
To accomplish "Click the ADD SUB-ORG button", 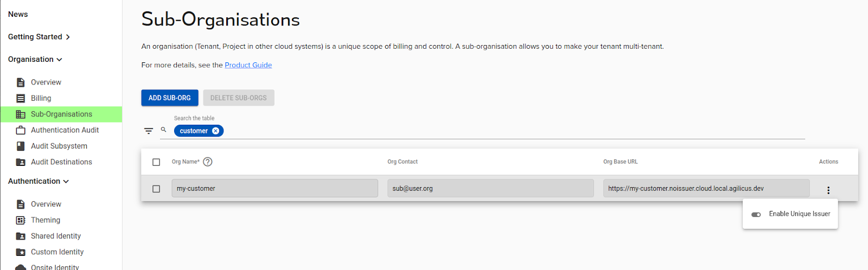I will (169, 98).
